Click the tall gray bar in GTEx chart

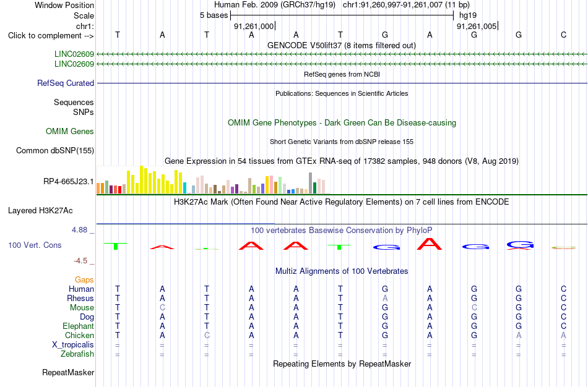pyautogui.click(x=310, y=183)
